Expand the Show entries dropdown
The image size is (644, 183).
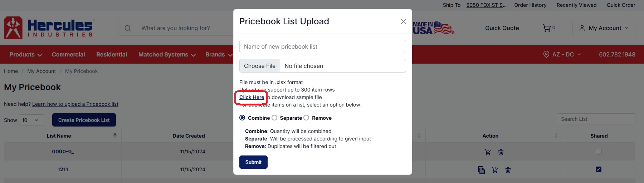30,120
